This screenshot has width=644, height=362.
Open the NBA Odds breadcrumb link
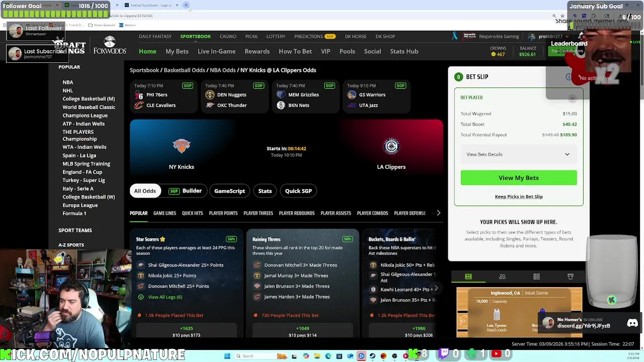pyautogui.click(x=222, y=70)
